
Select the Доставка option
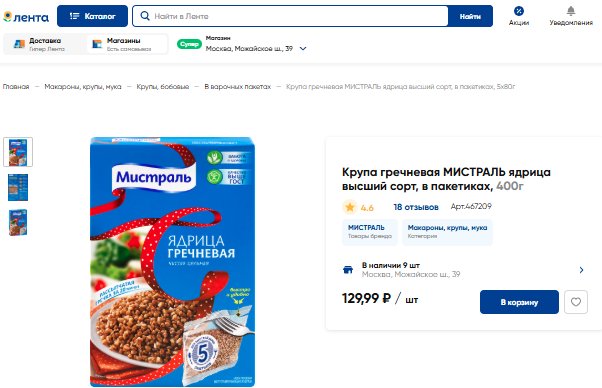(x=45, y=44)
